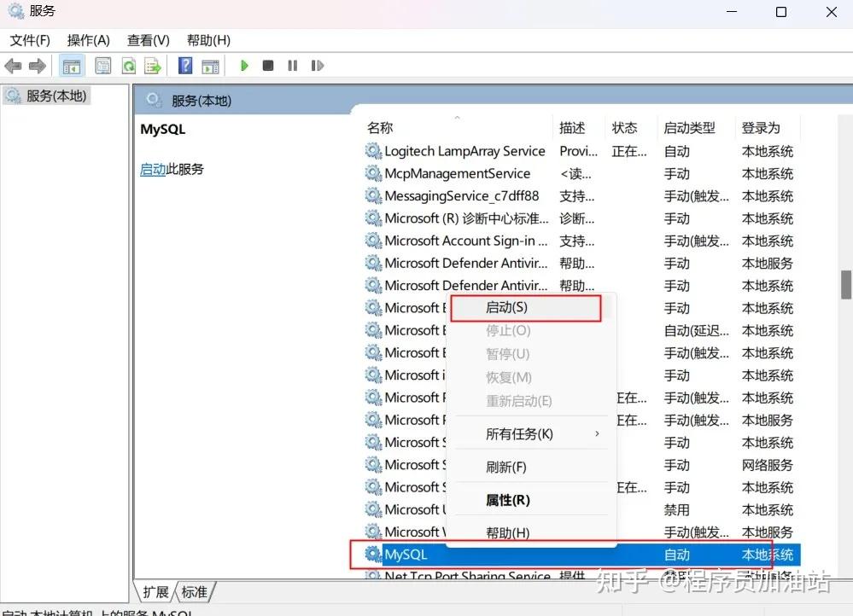Toggle the console tree visibility icon
The image size is (853, 616).
pos(72,66)
